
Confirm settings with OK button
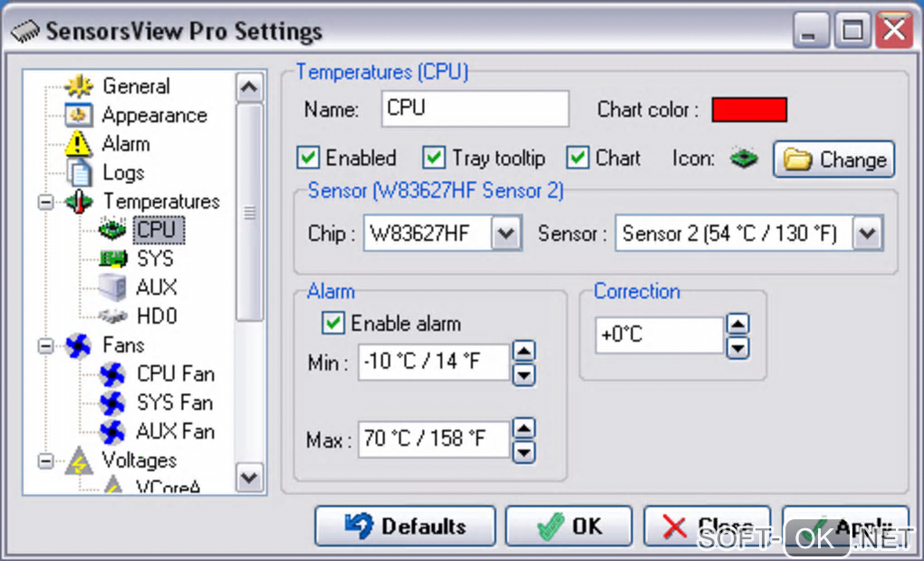pos(569,526)
